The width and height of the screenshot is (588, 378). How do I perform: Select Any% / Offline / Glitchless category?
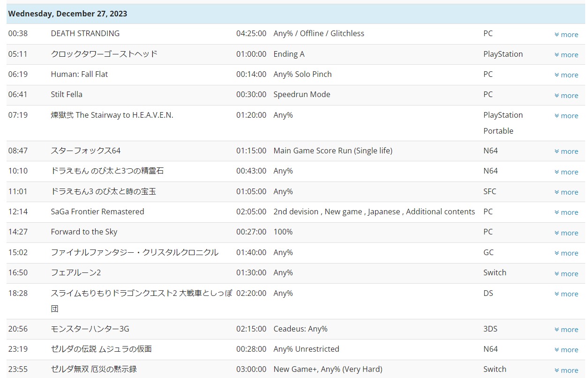(319, 33)
